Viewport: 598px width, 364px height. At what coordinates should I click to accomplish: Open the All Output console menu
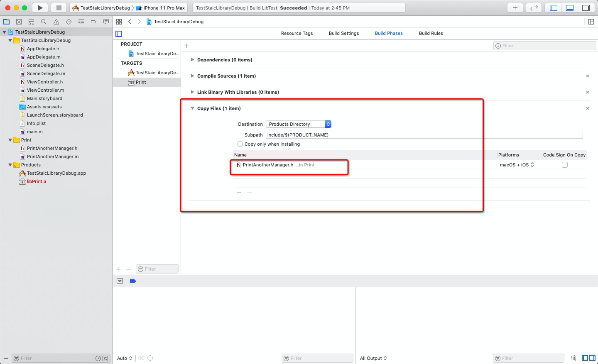(x=373, y=358)
